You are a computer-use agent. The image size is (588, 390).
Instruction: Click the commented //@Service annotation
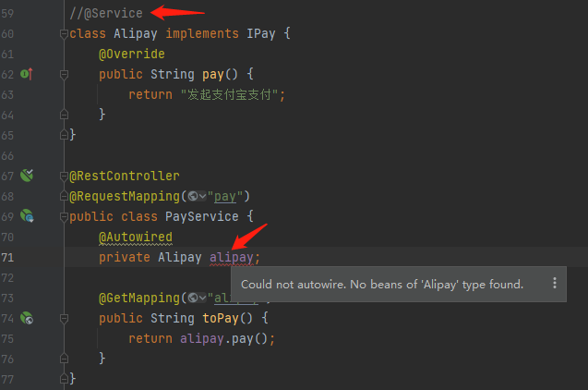[106, 13]
